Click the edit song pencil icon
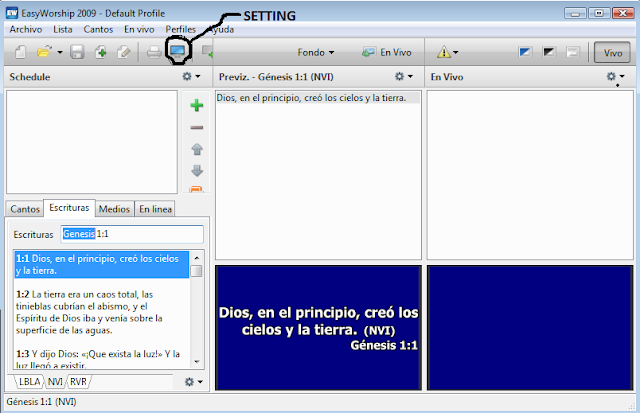The width and height of the screenshot is (640, 413). coord(124,52)
